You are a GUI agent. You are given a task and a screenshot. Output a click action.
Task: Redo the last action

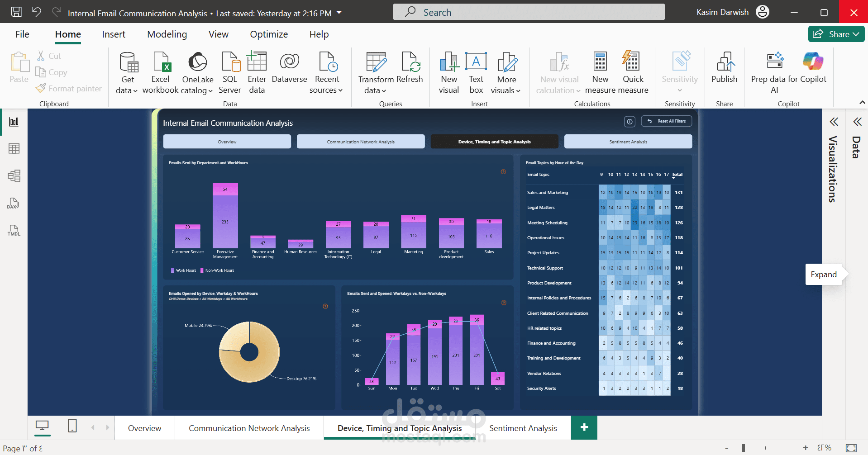click(x=57, y=12)
